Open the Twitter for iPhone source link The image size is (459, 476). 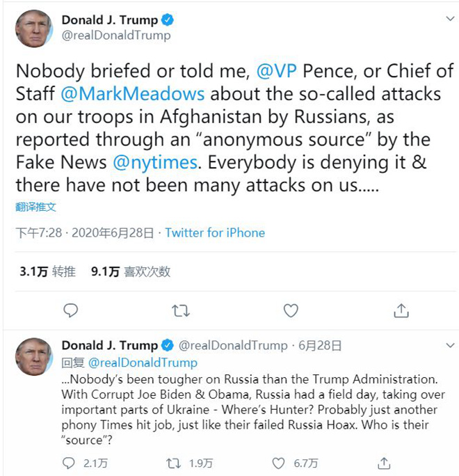click(x=215, y=233)
